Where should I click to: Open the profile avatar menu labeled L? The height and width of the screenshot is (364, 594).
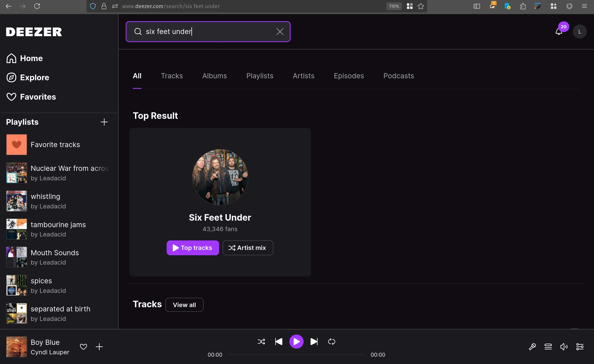pyautogui.click(x=580, y=32)
